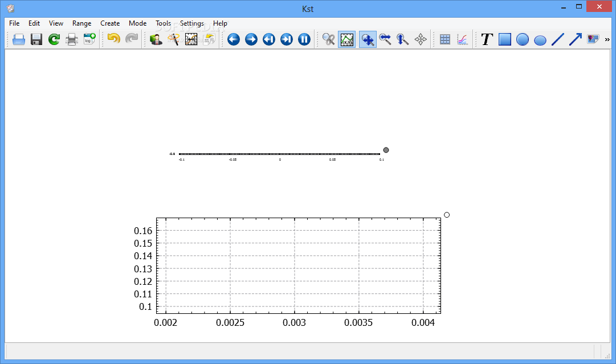Select the Text label tool
The image size is (616, 364).
pos(487,39)
